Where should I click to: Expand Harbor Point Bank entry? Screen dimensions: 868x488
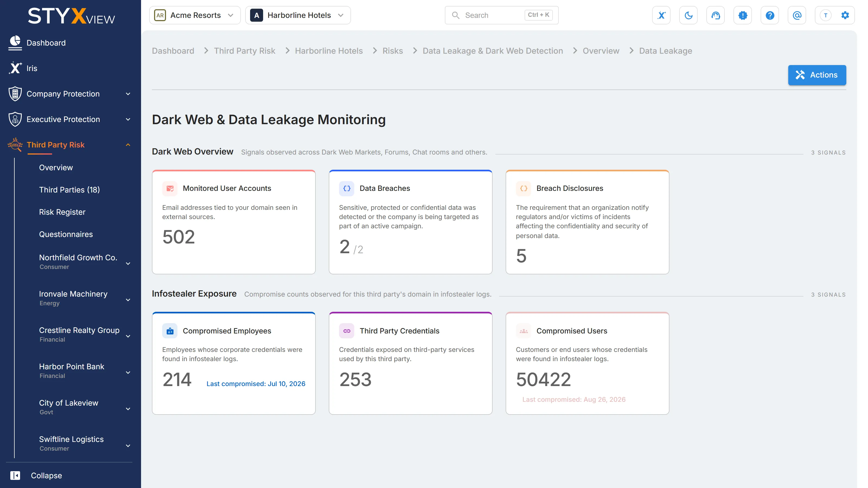click(128, 373)
